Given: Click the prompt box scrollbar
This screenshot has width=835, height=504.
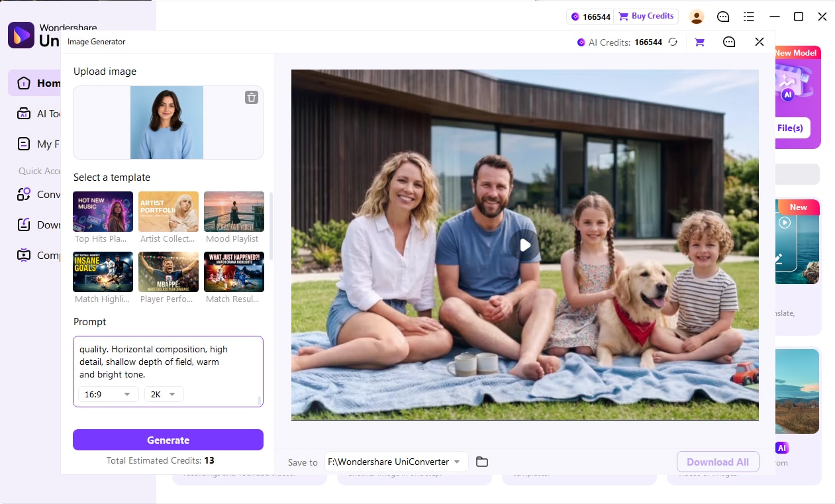Looking at the screenshot, I should 260,401.
